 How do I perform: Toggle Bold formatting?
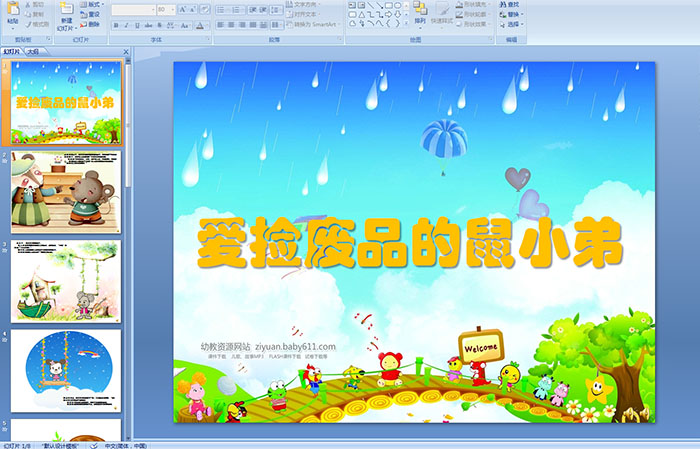[115, 25]
